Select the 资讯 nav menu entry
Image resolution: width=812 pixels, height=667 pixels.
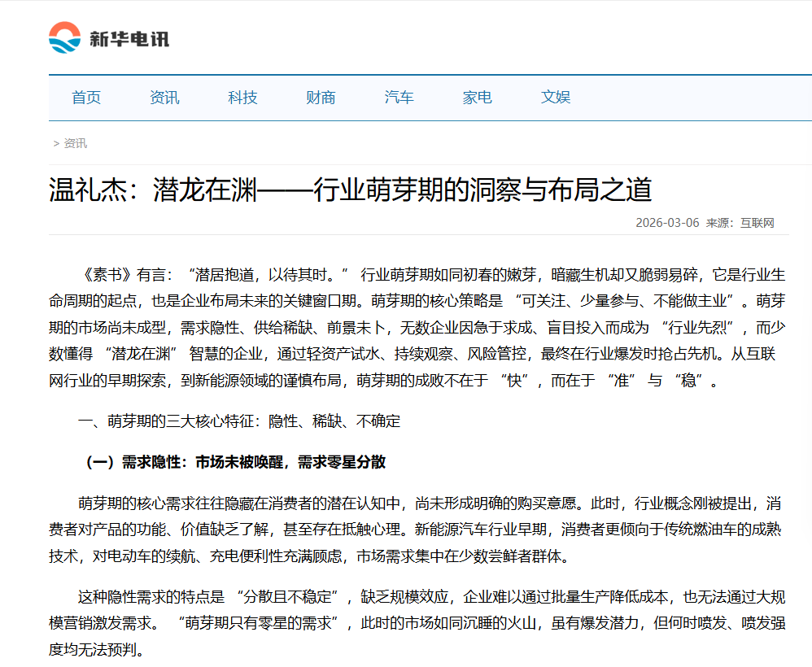click(164, 97)
